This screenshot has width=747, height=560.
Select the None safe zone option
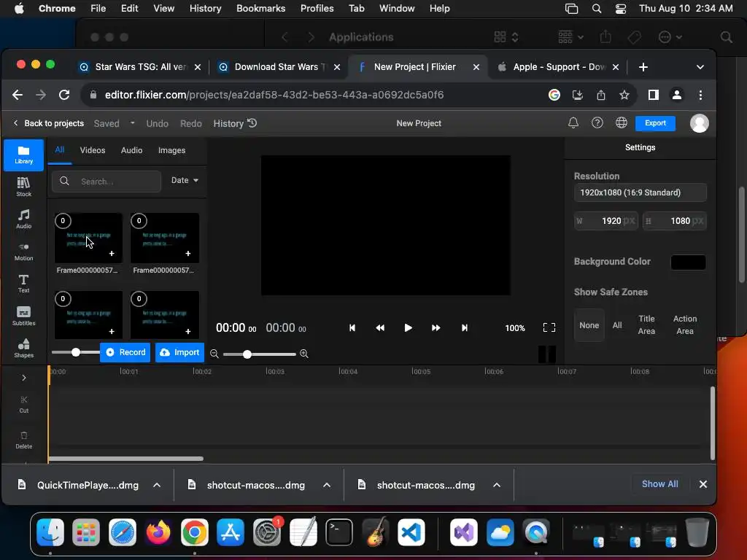(x=589, y=325)
